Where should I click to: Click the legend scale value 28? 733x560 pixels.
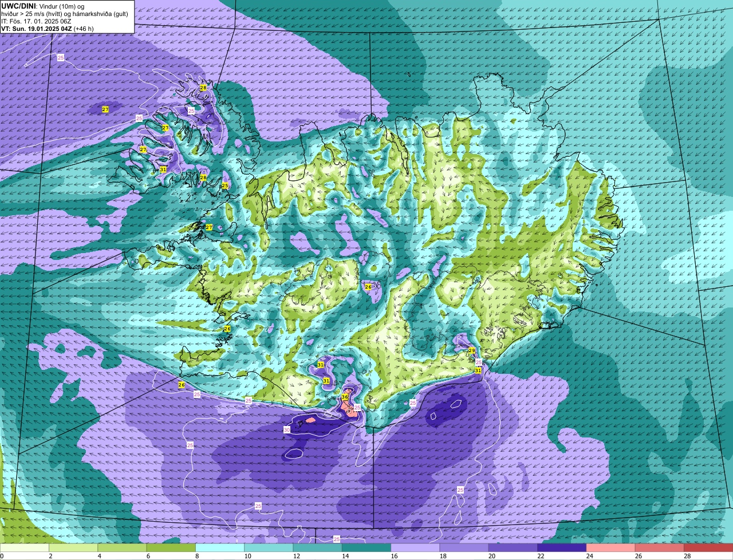687,556
